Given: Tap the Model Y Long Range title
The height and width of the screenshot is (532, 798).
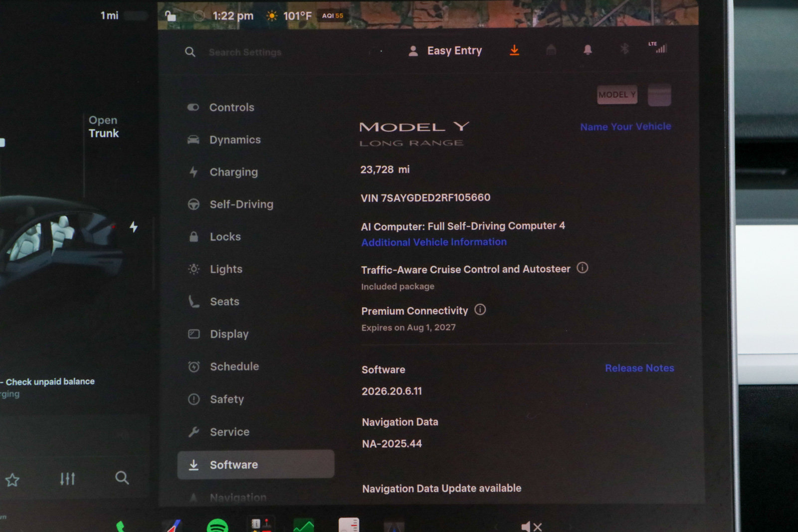Looking at the screenshot, I should (414, 134).
